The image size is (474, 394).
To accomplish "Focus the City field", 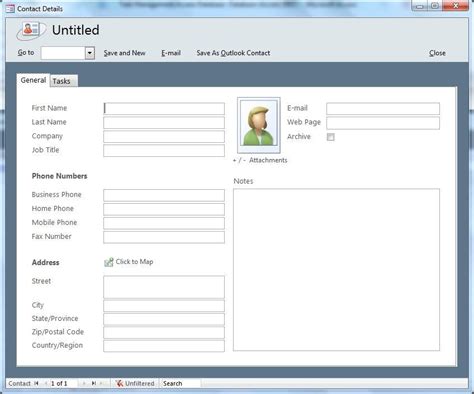I will coord(164,306).
